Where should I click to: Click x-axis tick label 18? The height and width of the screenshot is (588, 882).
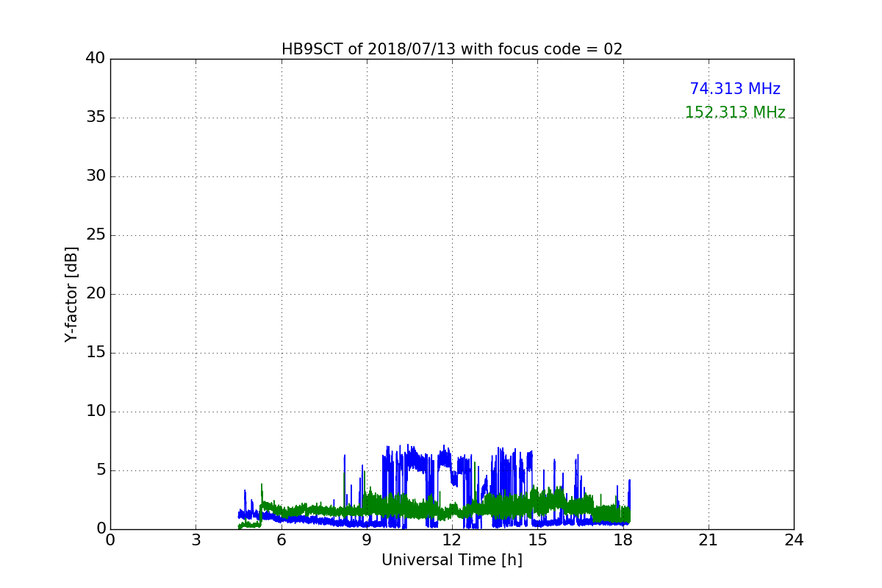pyautogui.click(x=623, y=540)
